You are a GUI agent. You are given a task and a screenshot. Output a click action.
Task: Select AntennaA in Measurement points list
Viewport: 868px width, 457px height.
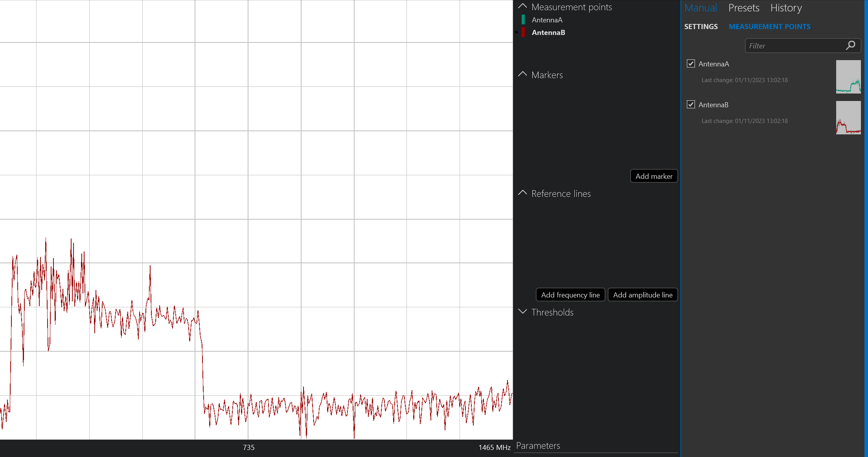pos(547,20)
